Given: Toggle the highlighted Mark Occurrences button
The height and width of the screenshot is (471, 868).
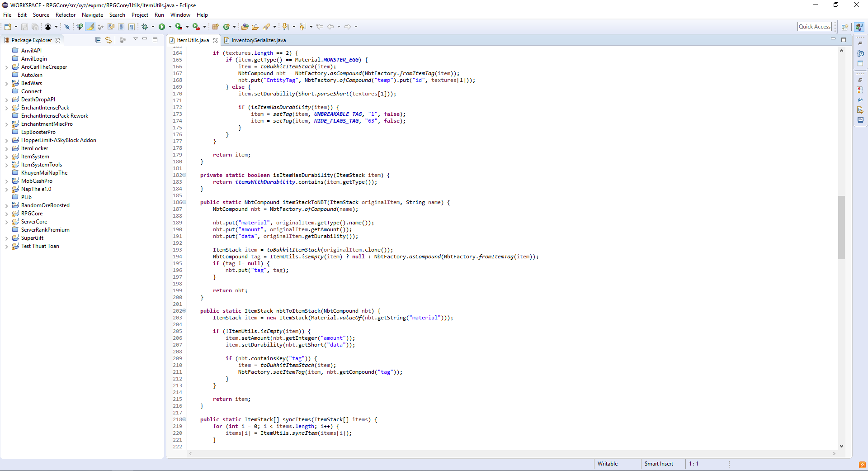Looking at the screenshot, I should click(91, 27).
